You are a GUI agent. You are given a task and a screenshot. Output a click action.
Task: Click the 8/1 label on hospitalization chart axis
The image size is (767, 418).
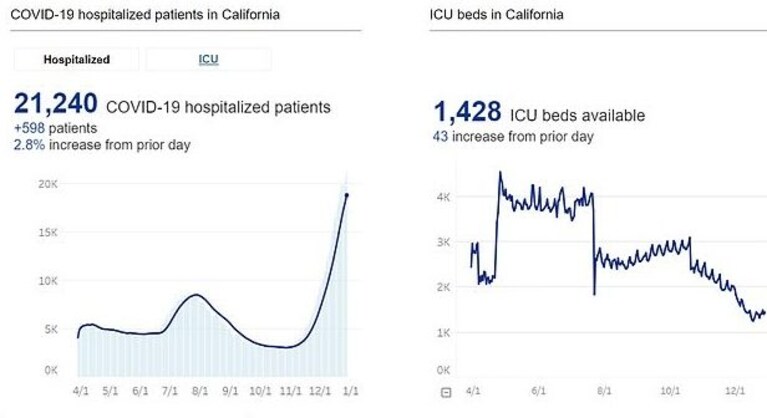coord(200,391)
